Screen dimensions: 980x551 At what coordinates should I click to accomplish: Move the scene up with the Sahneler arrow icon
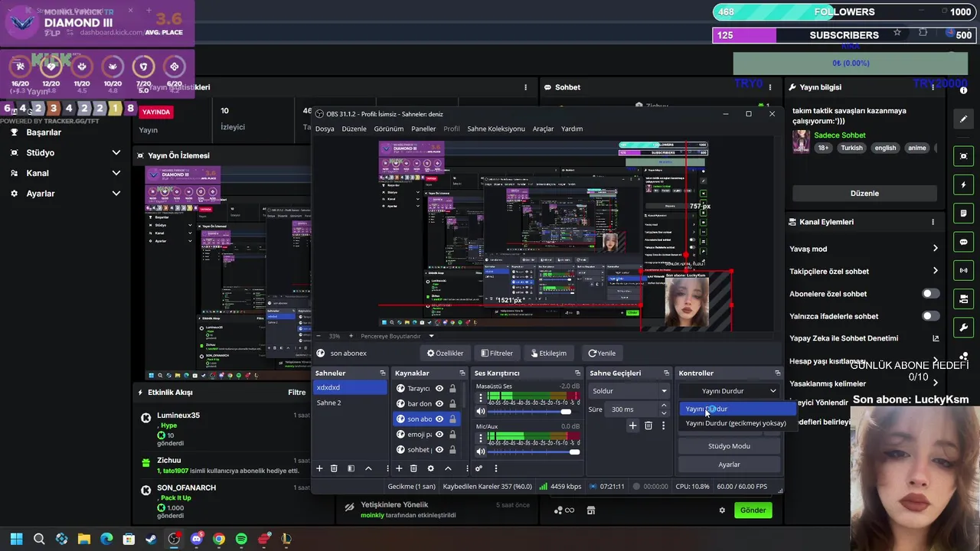pos(368,468)
